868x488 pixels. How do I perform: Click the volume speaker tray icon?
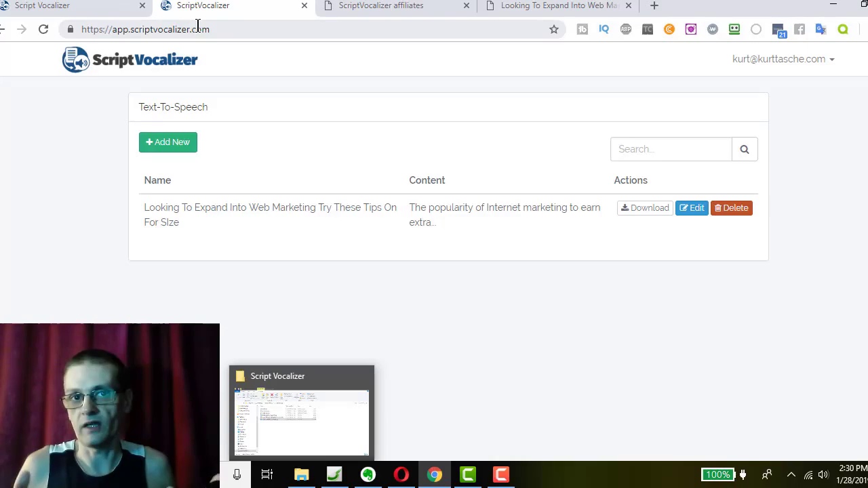(x=823, y=474)
